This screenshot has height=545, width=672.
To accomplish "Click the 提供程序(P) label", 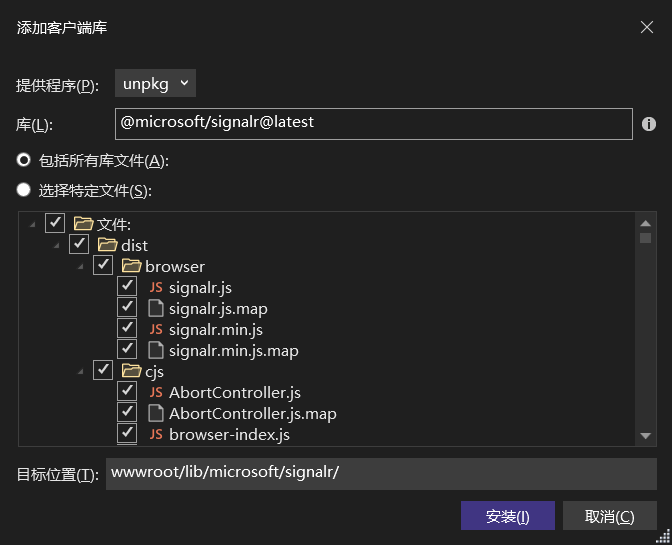I will [57, 86].
